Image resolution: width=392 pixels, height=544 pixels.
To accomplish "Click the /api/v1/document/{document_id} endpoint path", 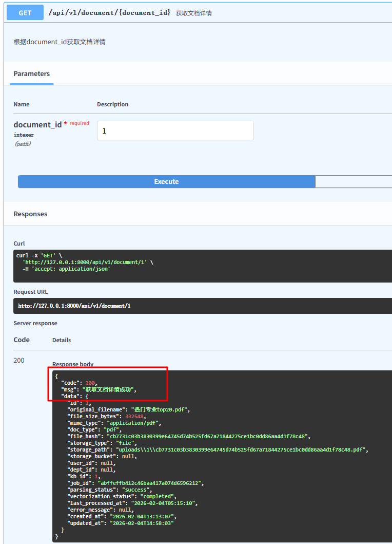I will (109, 13).
